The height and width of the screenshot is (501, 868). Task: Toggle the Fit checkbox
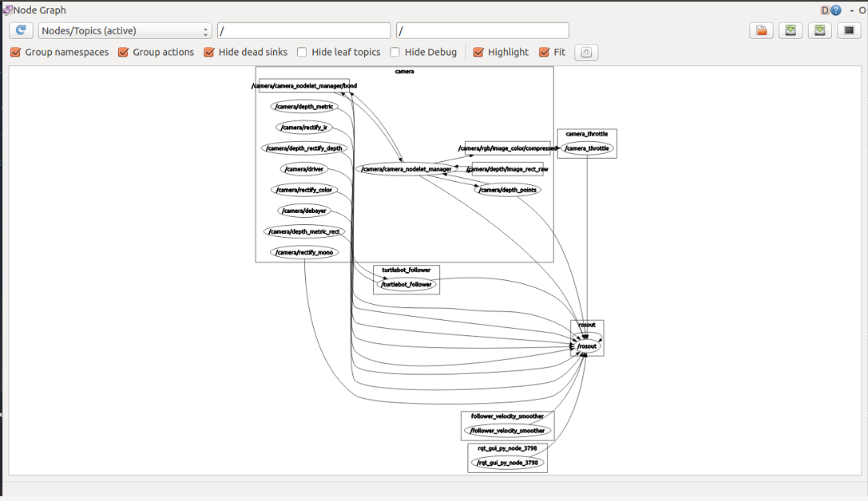(x=544, y=52)
